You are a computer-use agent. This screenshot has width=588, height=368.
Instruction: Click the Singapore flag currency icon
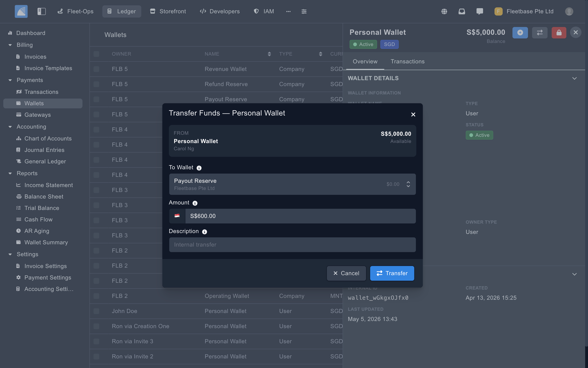pyautogui.click(x=177, y=216)
